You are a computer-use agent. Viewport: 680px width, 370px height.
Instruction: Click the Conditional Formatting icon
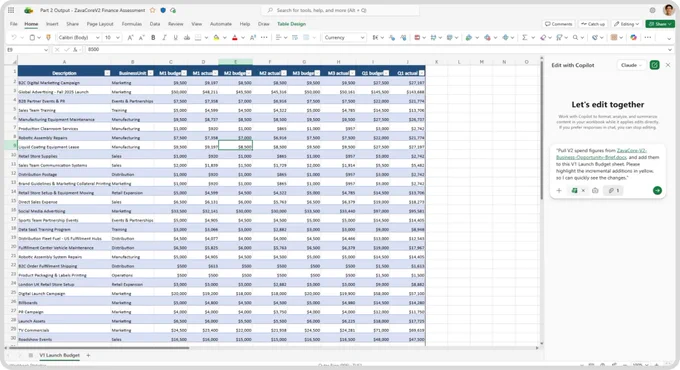(417, 38)
